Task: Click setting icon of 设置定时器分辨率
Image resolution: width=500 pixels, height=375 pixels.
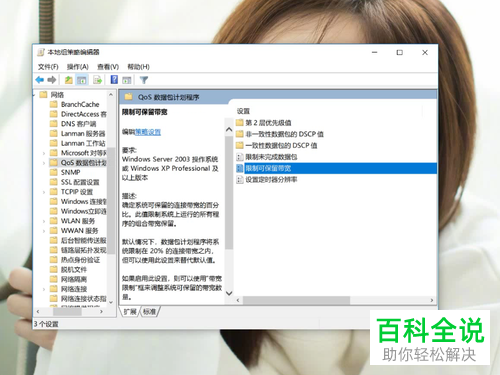Action: (x=239, y=179)
